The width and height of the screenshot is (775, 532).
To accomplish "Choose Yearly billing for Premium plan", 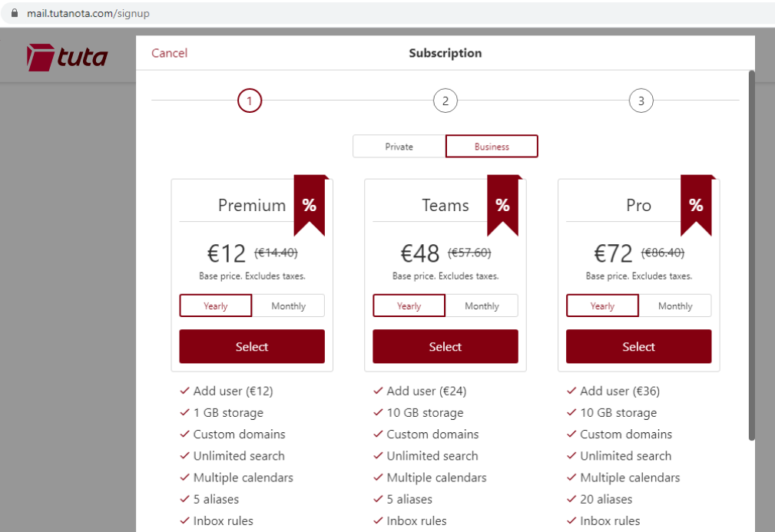I will coord(216,306).
